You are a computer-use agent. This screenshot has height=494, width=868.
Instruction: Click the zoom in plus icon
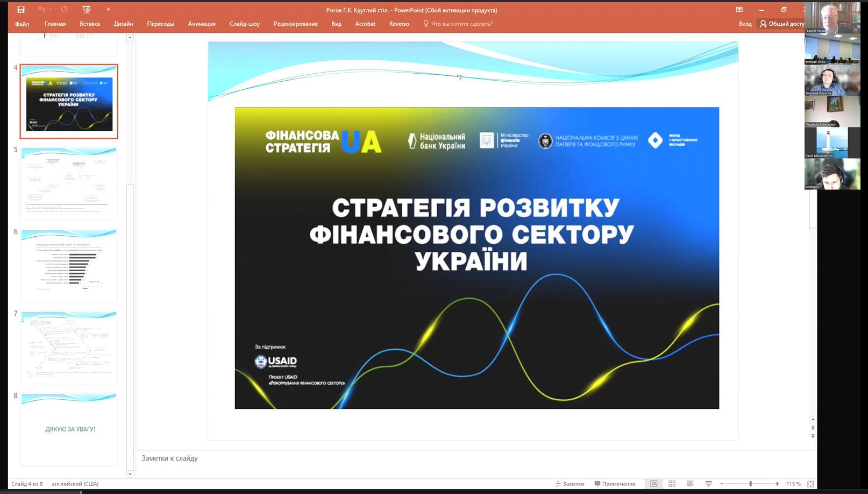pyautogui.click(x=777, y=484)
